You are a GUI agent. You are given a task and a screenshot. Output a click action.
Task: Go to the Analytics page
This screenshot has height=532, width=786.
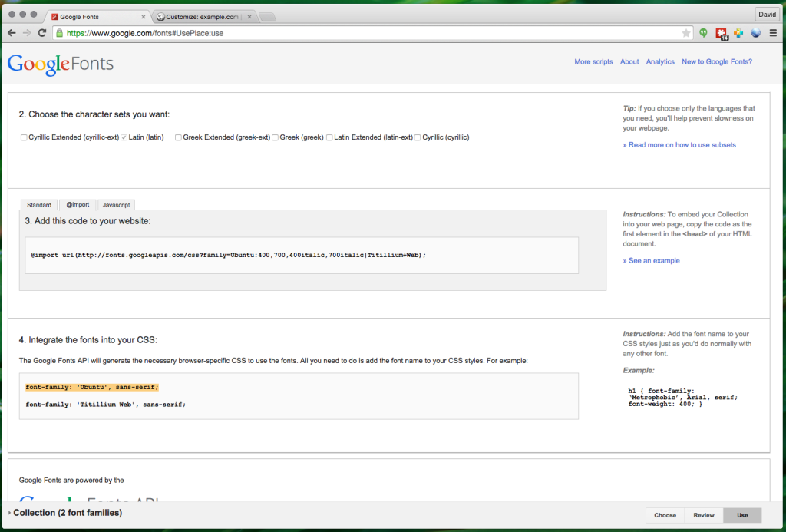pyautogui.click(x=660, y=61)
